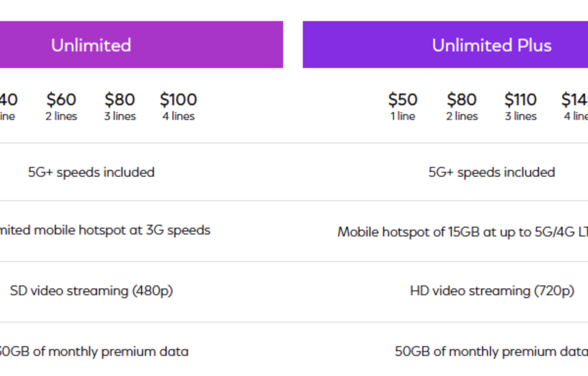Screen dimensions: 588x376
Task: Click Unlimited Plus 50GB premium data text
Action: 490,352
